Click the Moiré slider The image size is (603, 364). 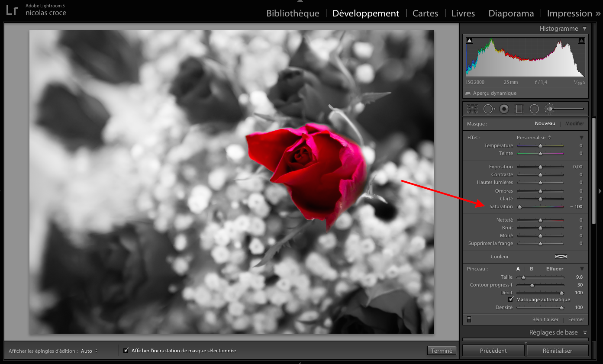coord(541,235)
